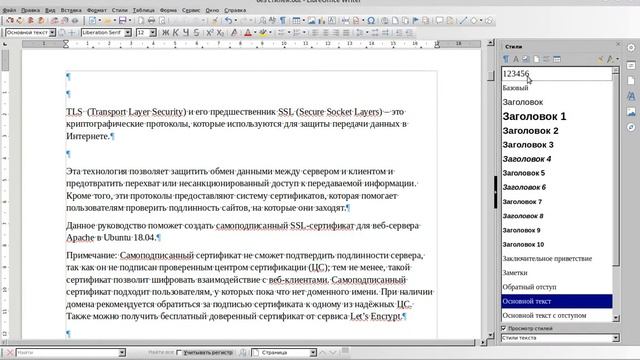Toggle formatting marks (¶) toolbar icon
The image size is (640, 360).
click(x=282, y=20)
